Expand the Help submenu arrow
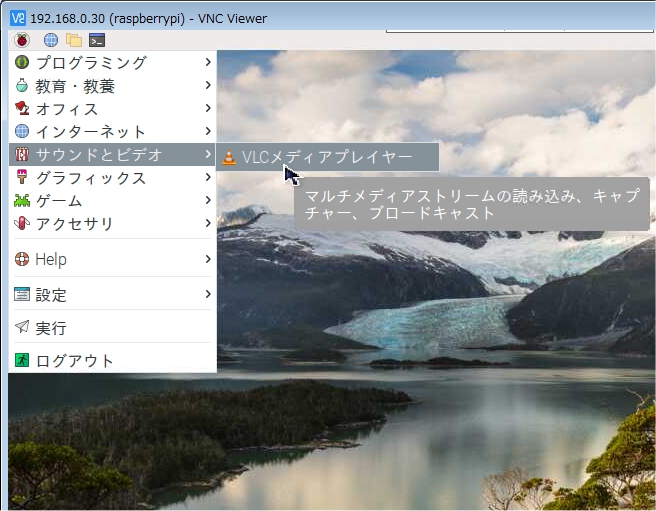The height and width of the screenshot is (511, 656). [x=208, y=259]
